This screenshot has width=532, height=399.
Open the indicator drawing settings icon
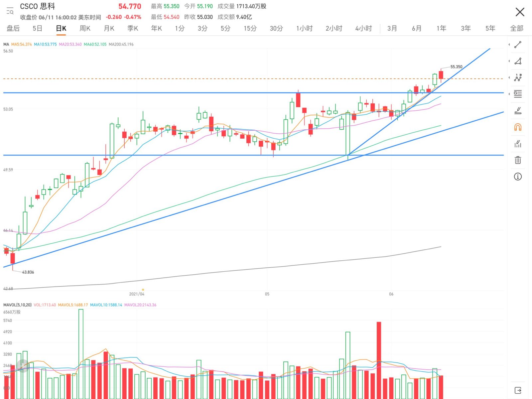tap(518, 144)
